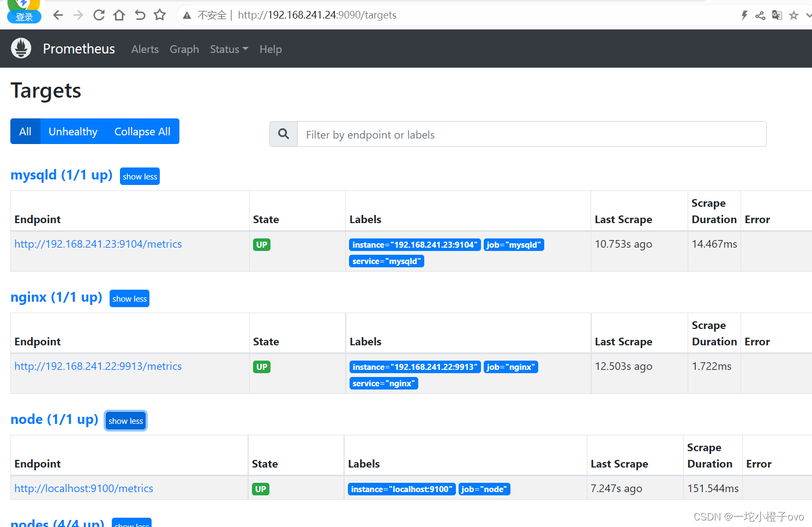Click the instance="localhost:9100" label badge
Image resolution: width=812 pixels, height=527 pixels.
(x=402, y=489)
